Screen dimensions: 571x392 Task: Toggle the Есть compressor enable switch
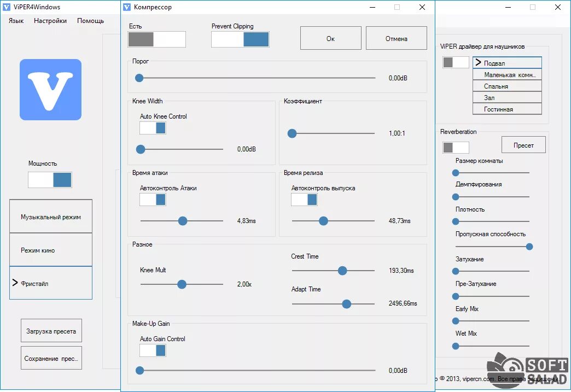tap(156, 39)
